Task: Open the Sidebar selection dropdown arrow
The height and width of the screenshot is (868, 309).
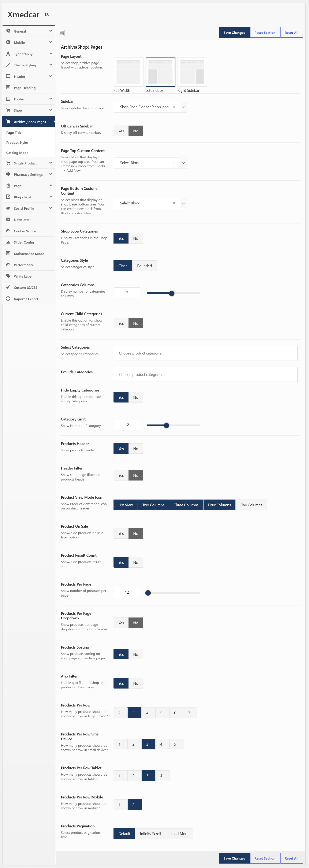Action: [184, 107]
